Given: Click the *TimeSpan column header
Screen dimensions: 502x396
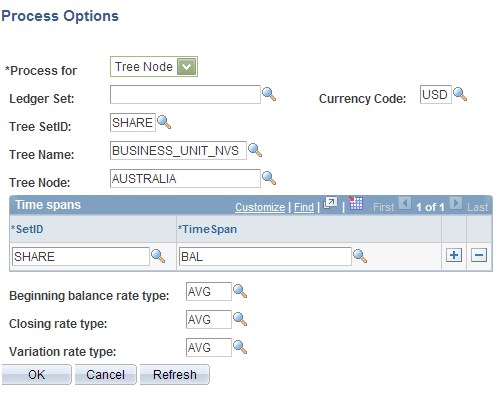Looking at the screenshot, I should [207, 229].
